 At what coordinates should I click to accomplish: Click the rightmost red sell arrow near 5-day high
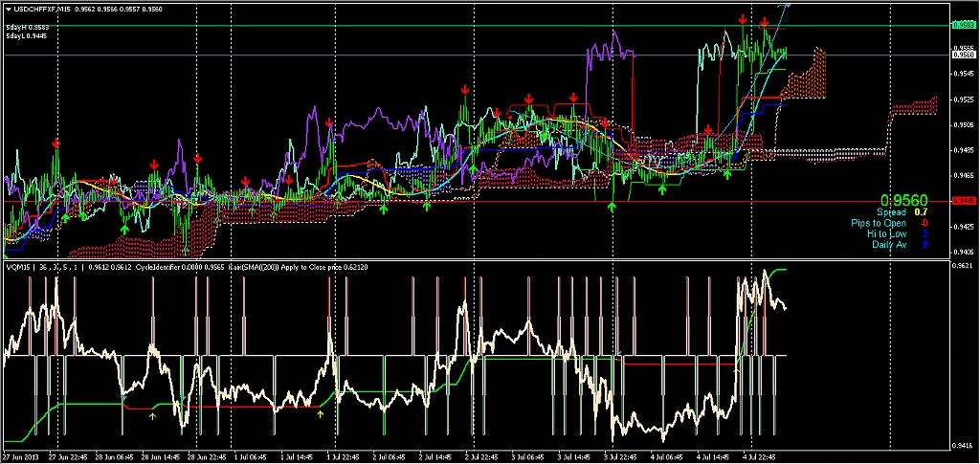tap(765, 22)
